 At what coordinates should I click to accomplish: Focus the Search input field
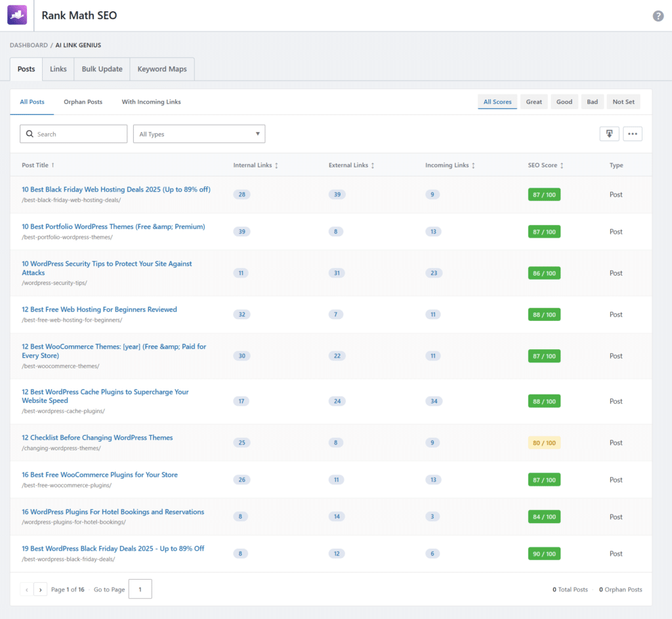73,134
